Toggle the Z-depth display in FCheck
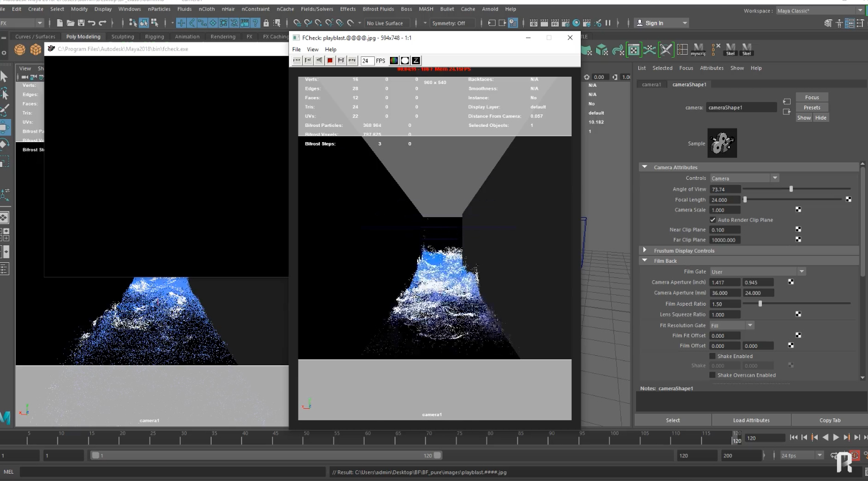This screenshot has width=868, height=481. 416,60
